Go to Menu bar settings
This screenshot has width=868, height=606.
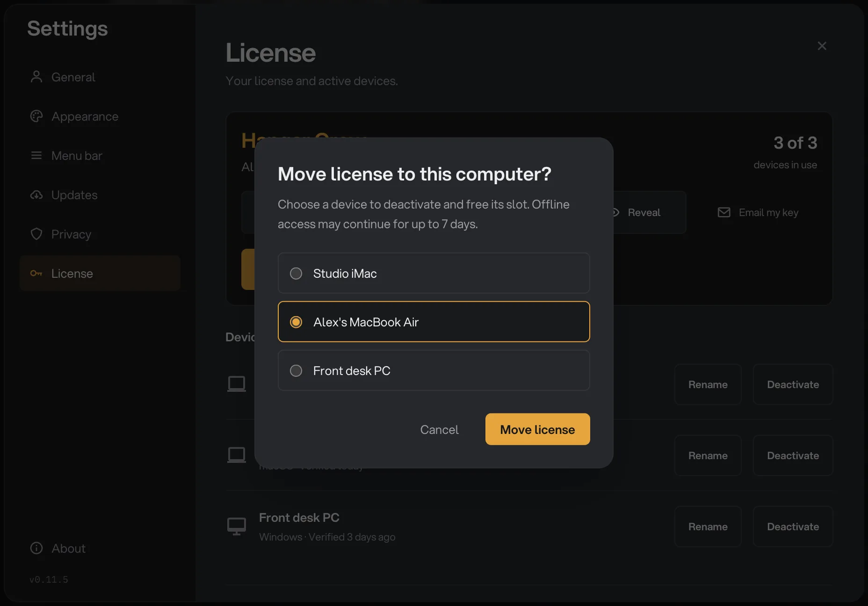coord(100,155)
